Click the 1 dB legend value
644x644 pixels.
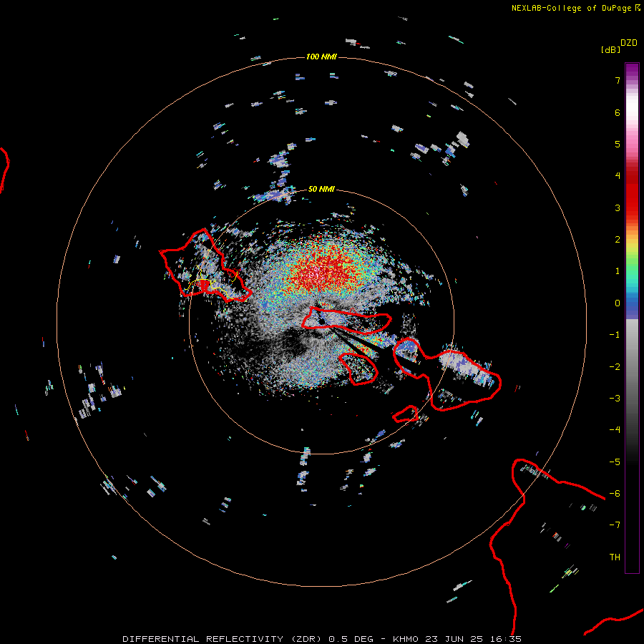pyautogui.click(x=618, y=271)
